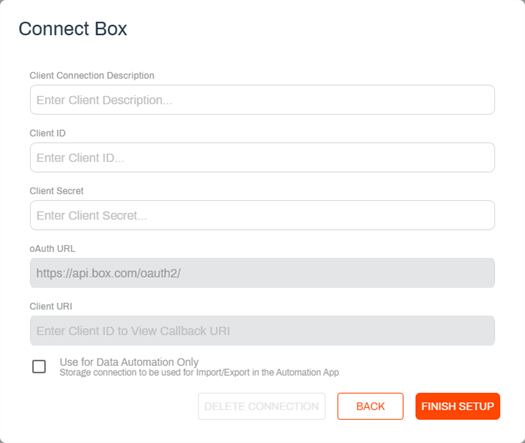Image resolution: width=525 pixels, height=443 pixels.
Task: Select the Client Secret input box
Action: 262,215
